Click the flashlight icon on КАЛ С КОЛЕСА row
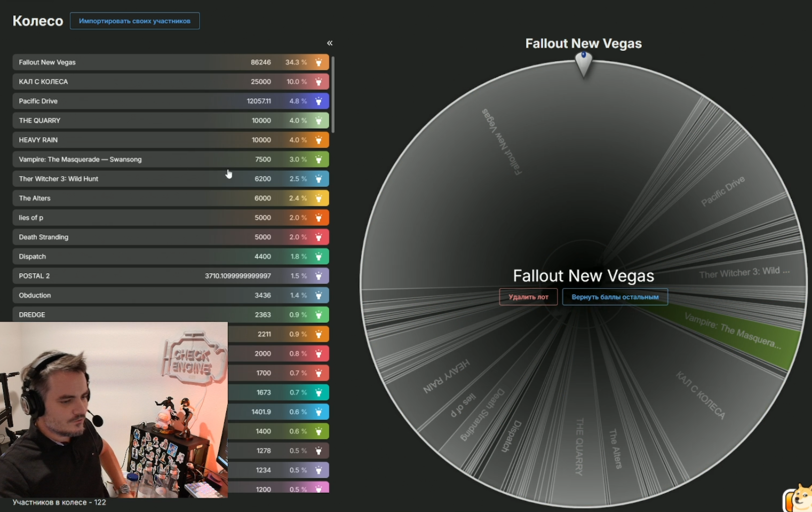Viewport: 812px width, 512px height. [319, 82]
